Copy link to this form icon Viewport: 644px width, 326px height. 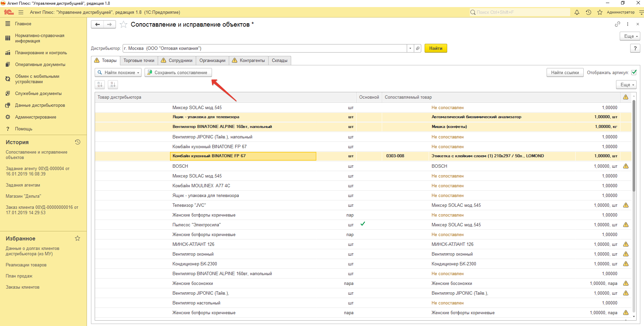point(617,24)
